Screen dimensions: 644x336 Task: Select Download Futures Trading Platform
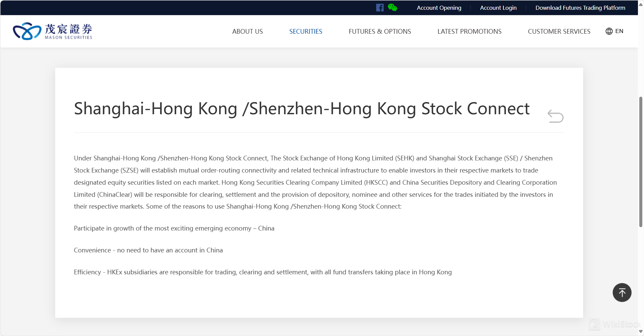[x=580, y=8]
